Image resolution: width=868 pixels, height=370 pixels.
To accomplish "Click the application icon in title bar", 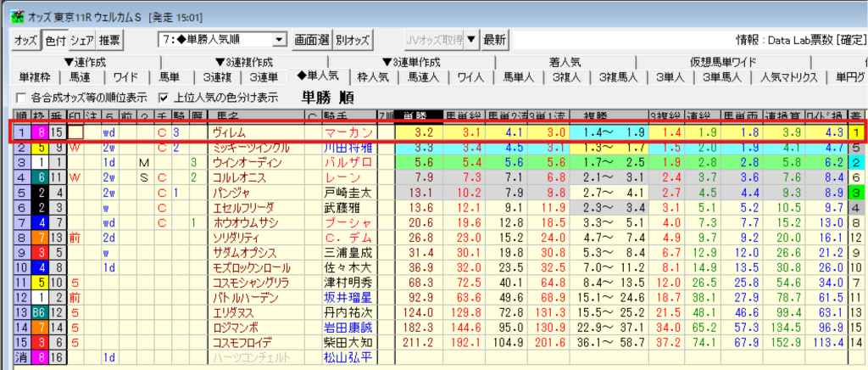I will pyautogui.click(x=15, y=16).
